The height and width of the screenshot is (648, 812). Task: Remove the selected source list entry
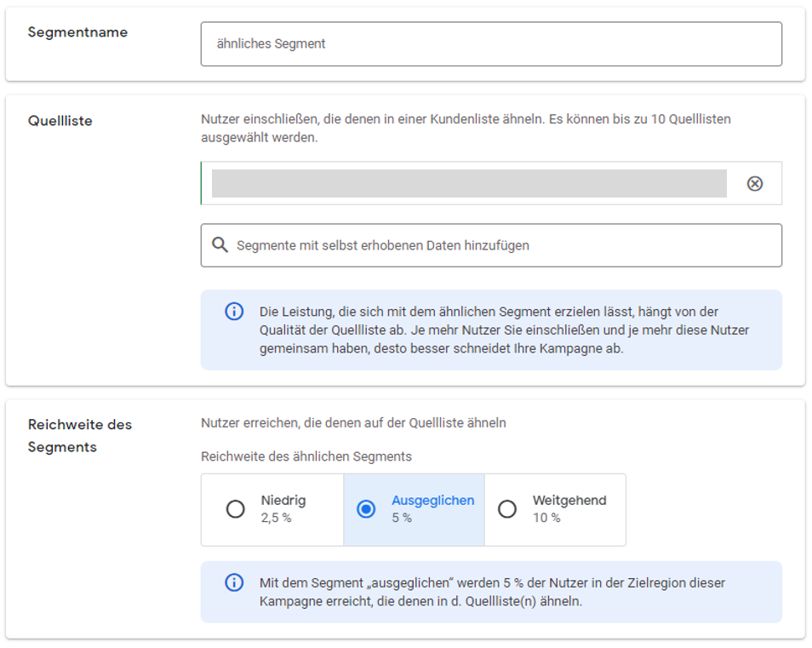[x=754, y=184]
